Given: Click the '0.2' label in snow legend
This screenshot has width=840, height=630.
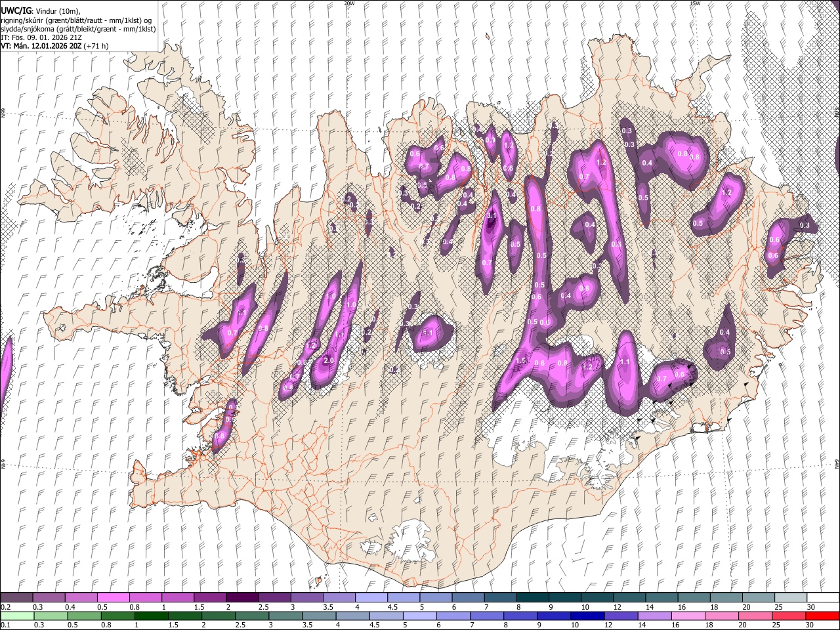Looking at the screenshot, I should click(6, 607).
